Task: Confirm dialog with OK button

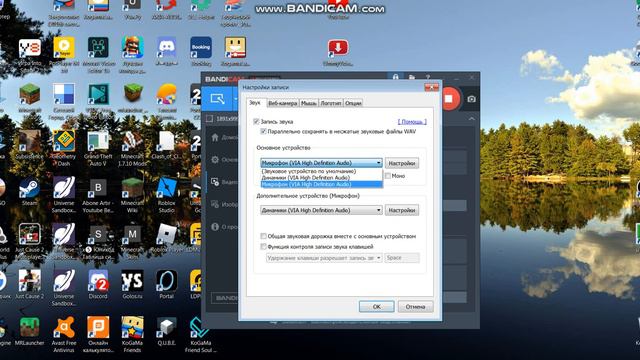Action: [x=377, y=307]
